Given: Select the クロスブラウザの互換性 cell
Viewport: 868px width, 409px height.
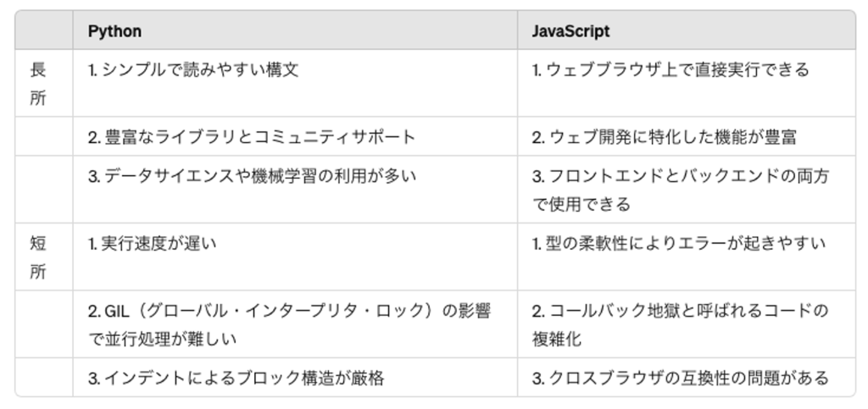Looking at the screenshot, I should click(x=680, y=378).
